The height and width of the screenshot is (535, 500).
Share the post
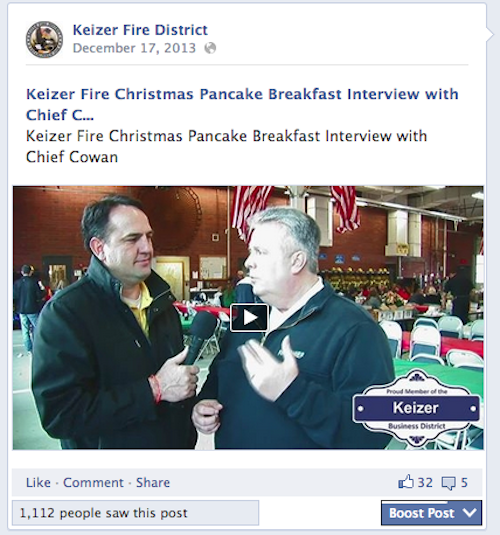point(153,482)
